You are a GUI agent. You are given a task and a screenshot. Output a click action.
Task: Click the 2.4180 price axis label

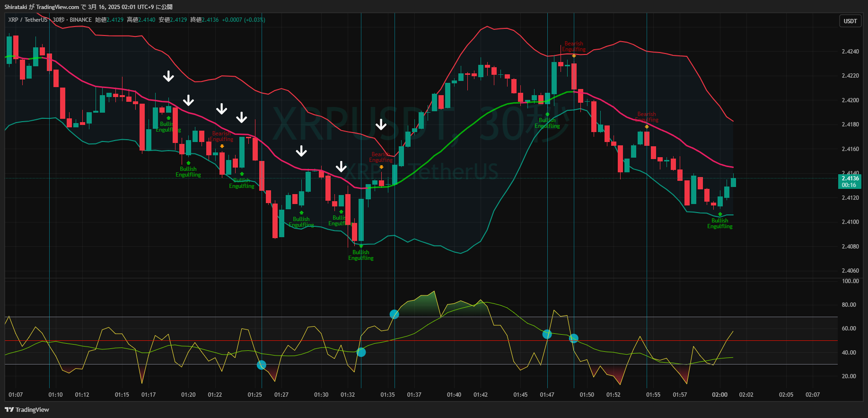coord(850,125)
